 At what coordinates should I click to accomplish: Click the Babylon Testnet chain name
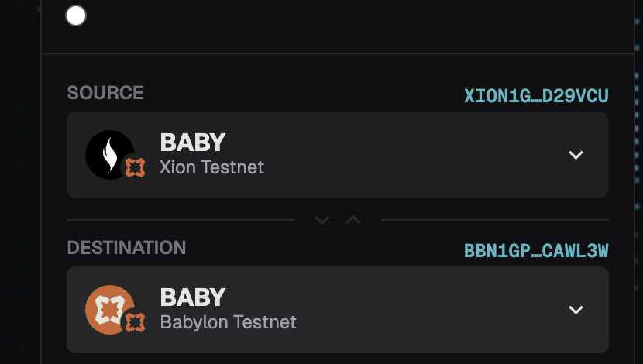pyautogui.click(x=228, y=322)
